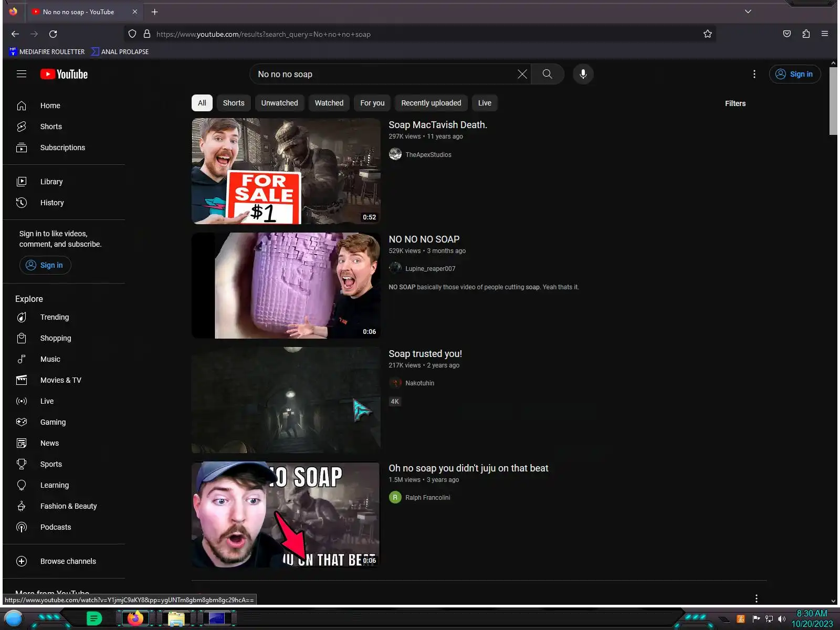Visit Ralph Francolini channel

(428, 498)
